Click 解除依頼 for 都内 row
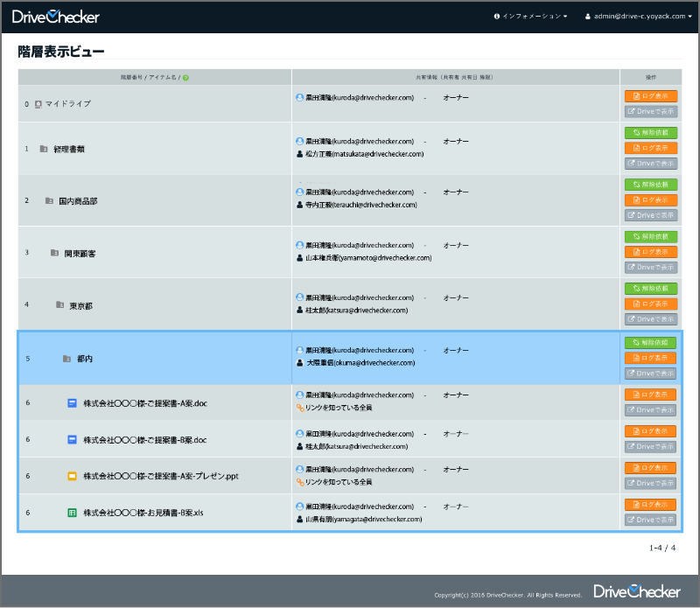Image resolution: width=700 pixels, height=608 pixels. [x=650, y=343]
